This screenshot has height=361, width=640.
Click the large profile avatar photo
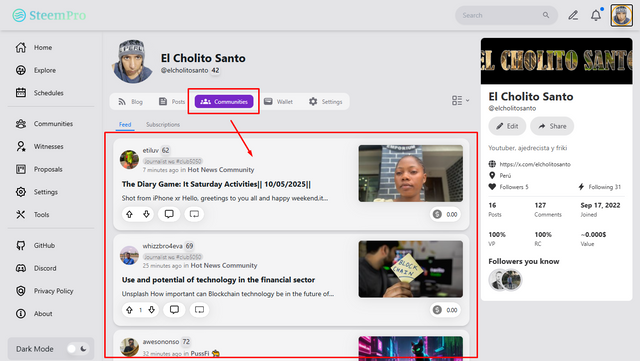(x=133, y=62)
